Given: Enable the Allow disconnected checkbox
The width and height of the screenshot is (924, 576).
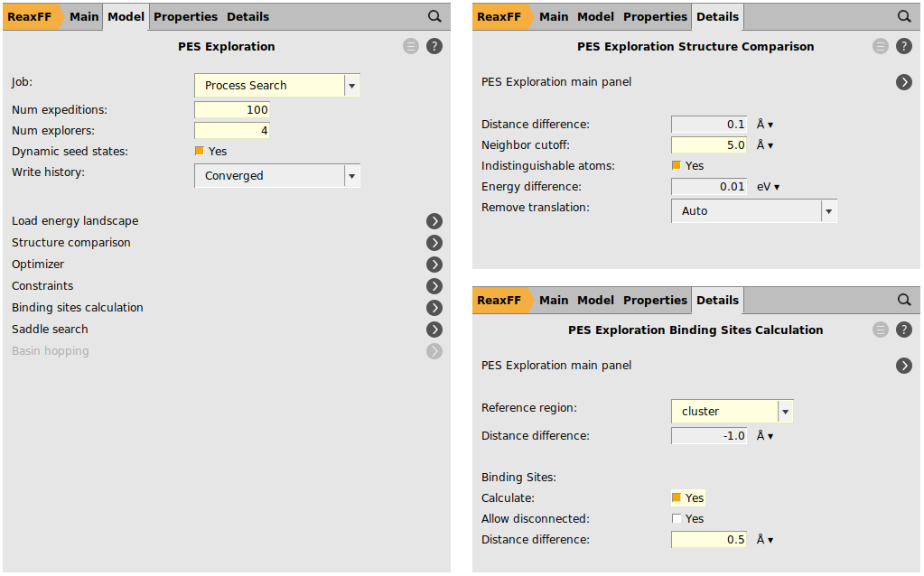Looking at the screenshot, I should (x=677, y=519).
